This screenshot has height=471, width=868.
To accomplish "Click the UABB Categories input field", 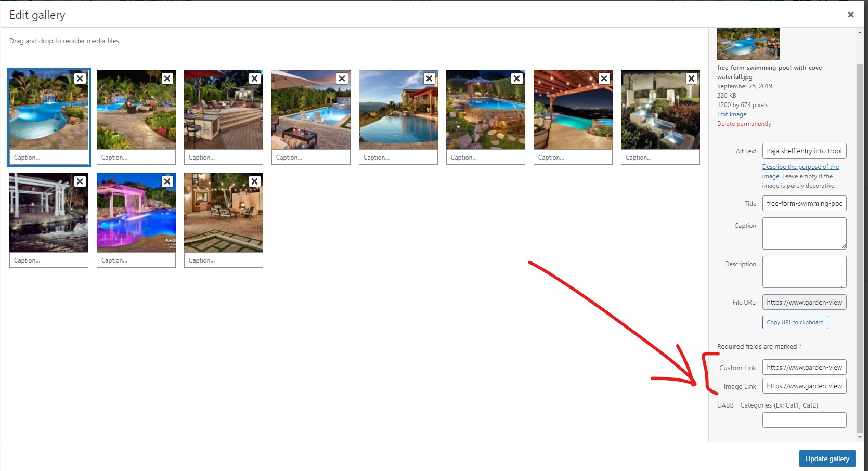I will [x=804, y=420].
